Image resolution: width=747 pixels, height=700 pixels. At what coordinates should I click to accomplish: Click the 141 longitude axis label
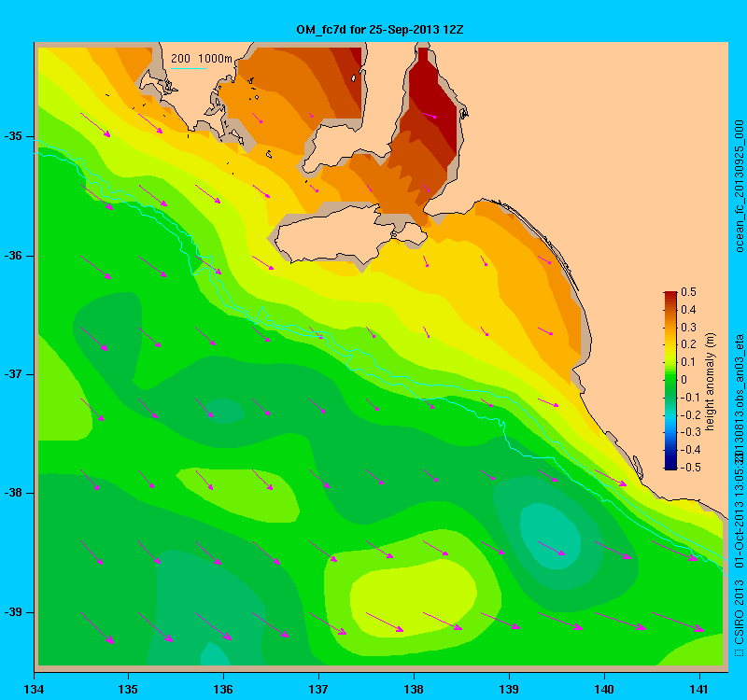(x=699, y=690)
